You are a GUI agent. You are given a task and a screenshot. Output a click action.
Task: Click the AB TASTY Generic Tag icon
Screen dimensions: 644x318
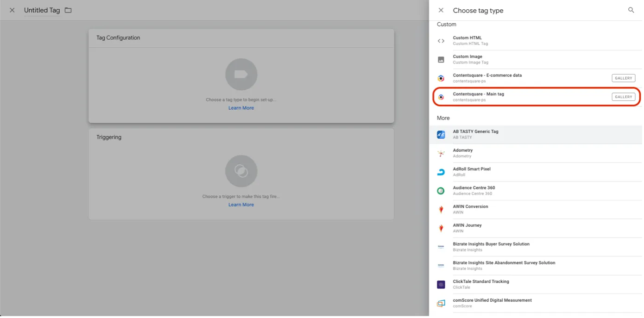pyautogui.click(x=441, y=135)
